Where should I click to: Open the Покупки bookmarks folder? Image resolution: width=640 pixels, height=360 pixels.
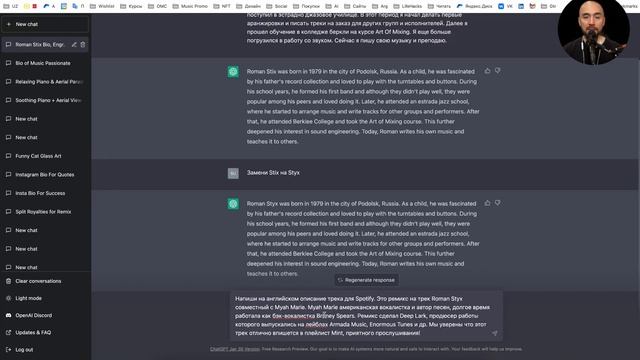click(307, 6)
